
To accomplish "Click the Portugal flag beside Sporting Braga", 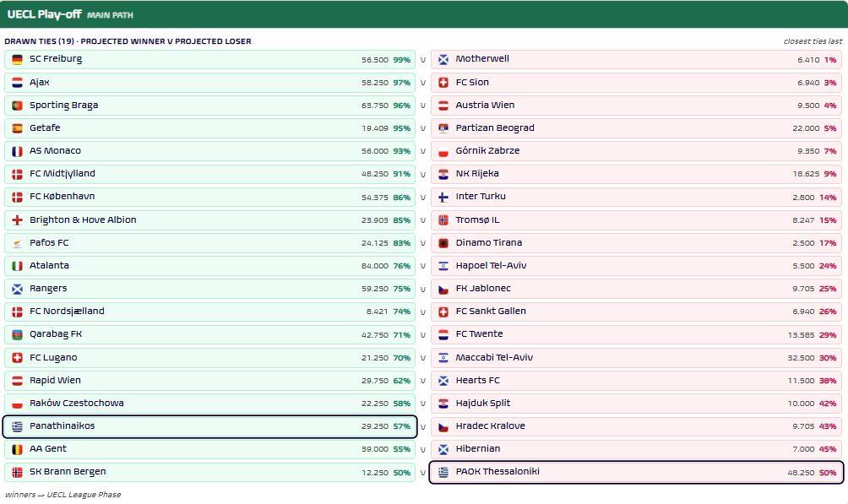I will pos(17,106).
